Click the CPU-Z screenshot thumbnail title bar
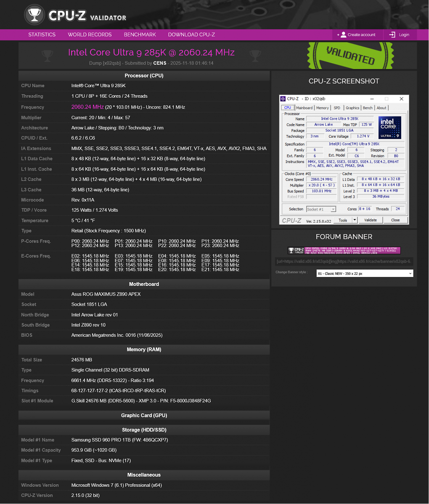Viewport: 429px width, 504px height. [x=344, y=99]
